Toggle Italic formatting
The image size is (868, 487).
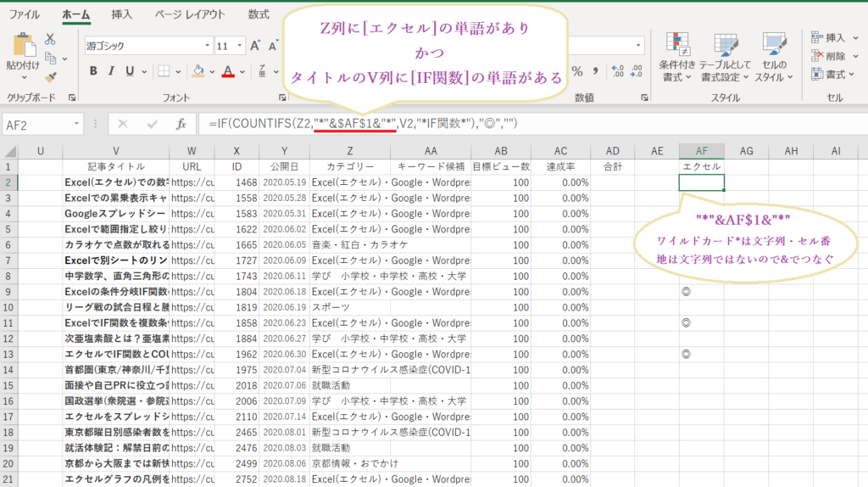coord(111,71)
